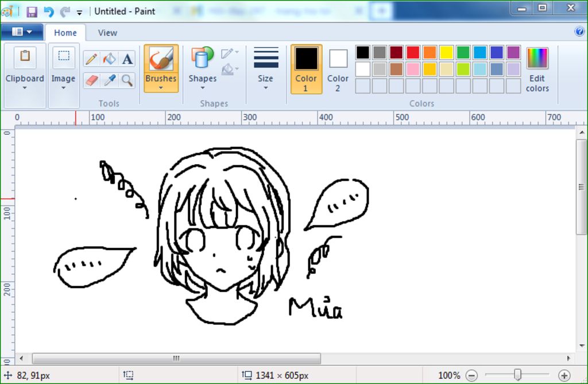Click the Shapes gallery icon
The height and width of the screenshot is (384, 588).
click(203, 57)
